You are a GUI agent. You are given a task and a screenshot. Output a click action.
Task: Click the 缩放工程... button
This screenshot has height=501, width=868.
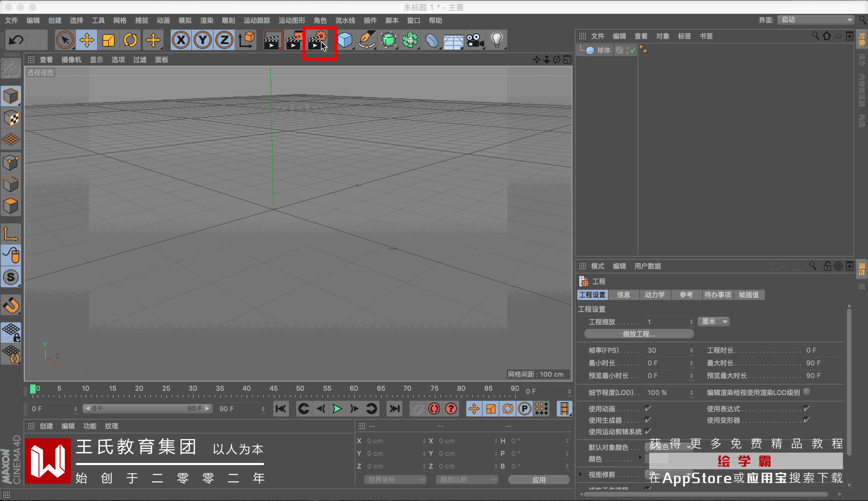(639, 334)
